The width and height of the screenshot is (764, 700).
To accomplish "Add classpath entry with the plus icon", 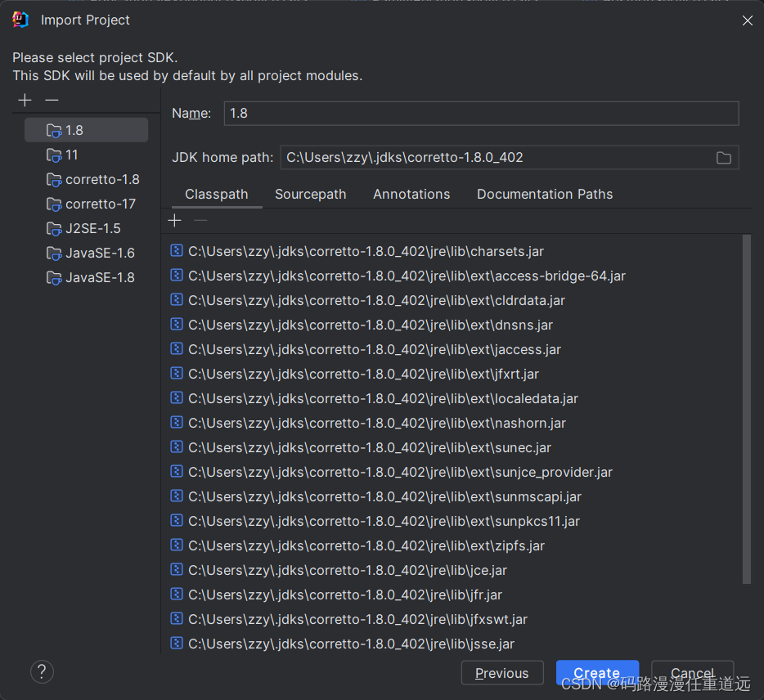I will [174, 219].
